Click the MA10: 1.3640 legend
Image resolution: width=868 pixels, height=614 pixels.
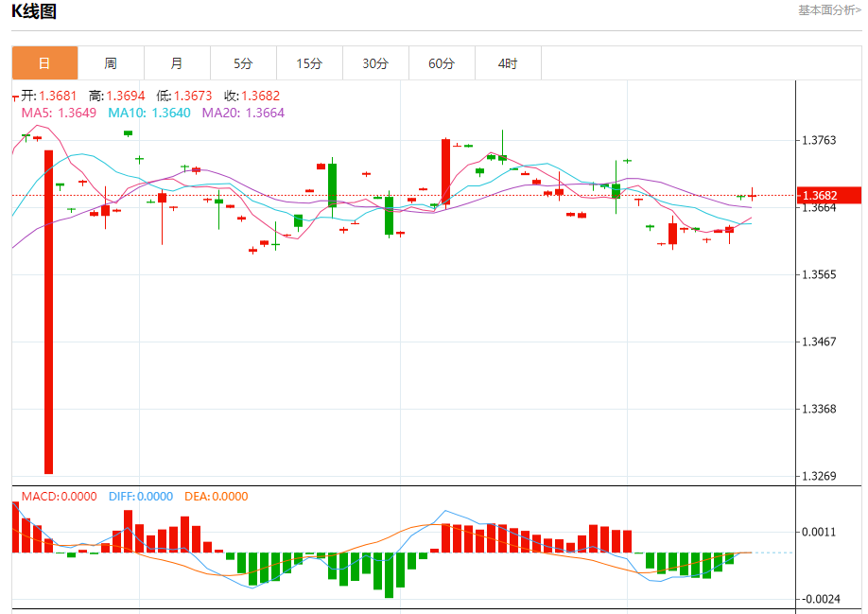(x=148, y=113)
